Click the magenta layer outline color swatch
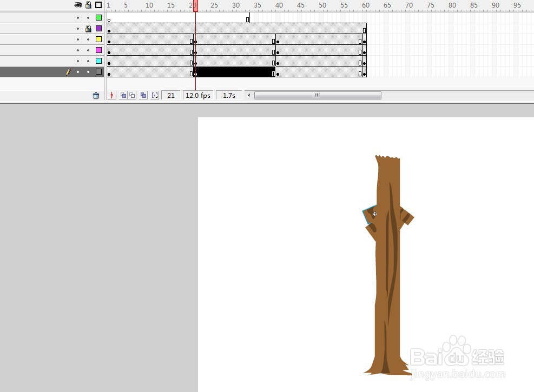 pos(99,50)
